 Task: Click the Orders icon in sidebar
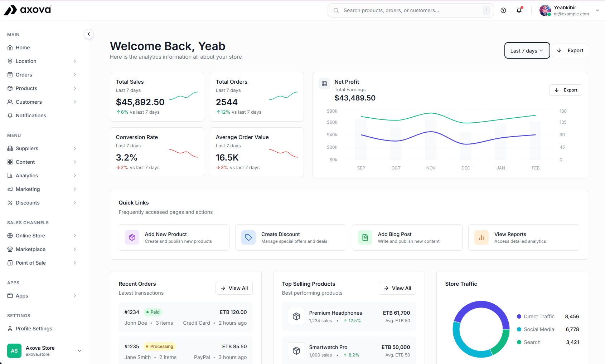coord(10,75)
